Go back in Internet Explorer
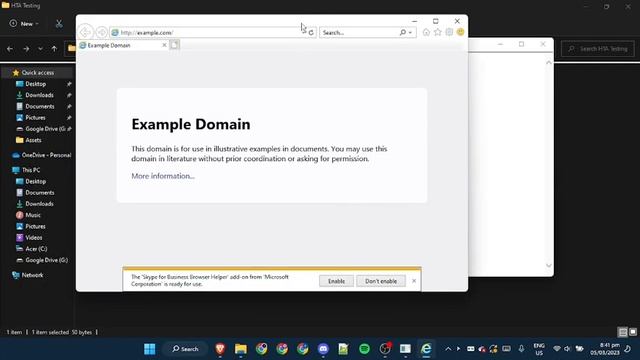 85,32
